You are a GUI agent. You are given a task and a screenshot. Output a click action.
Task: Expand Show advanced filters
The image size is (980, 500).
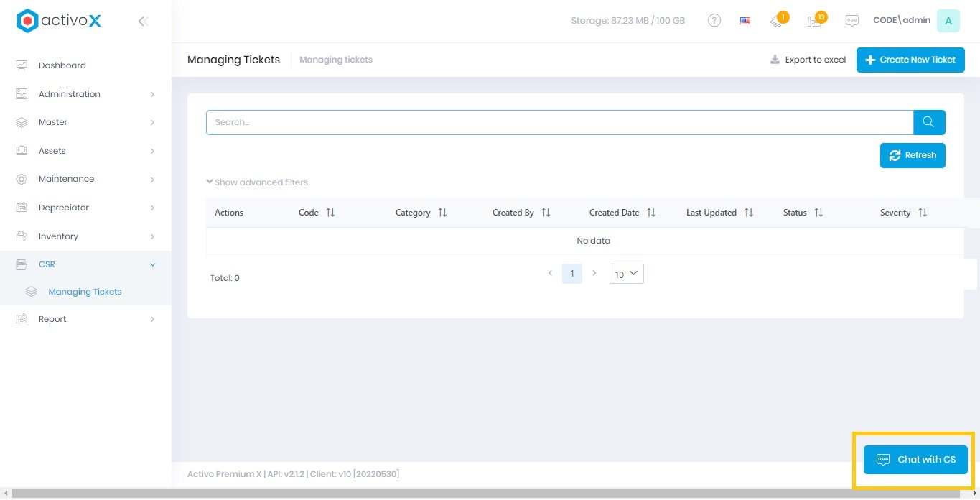[257, 182]
